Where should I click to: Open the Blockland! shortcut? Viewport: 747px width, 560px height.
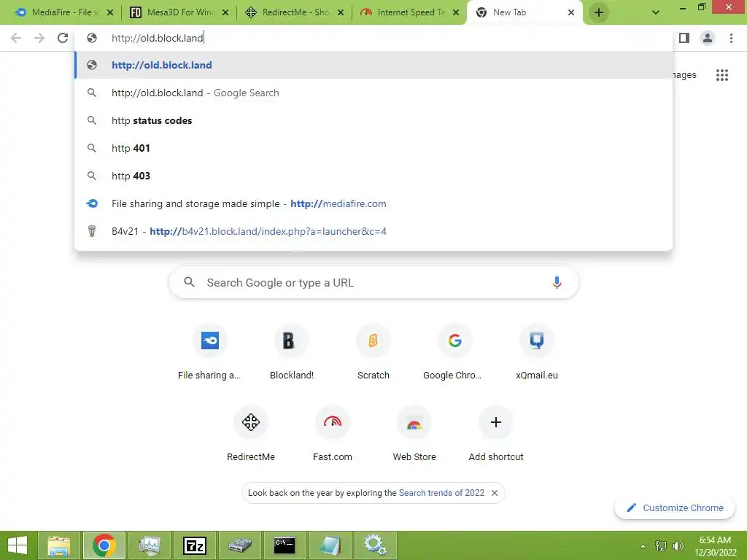coord(292,352)
